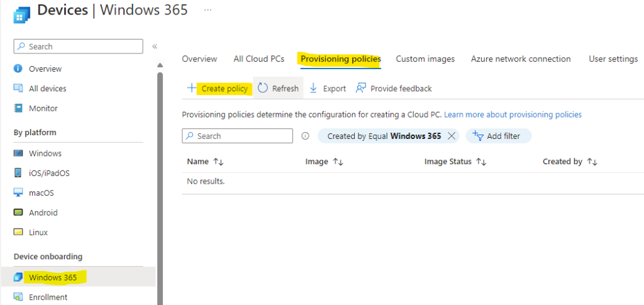
Task: Click the Export download arrow icon
Action: tap(313, 88)
